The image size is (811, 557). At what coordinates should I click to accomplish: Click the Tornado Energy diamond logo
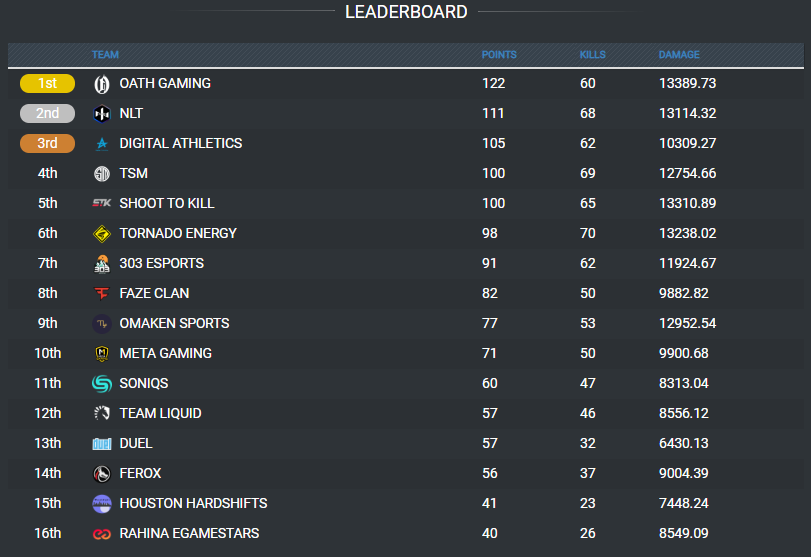pyautogui.click(x=102, y=234)
